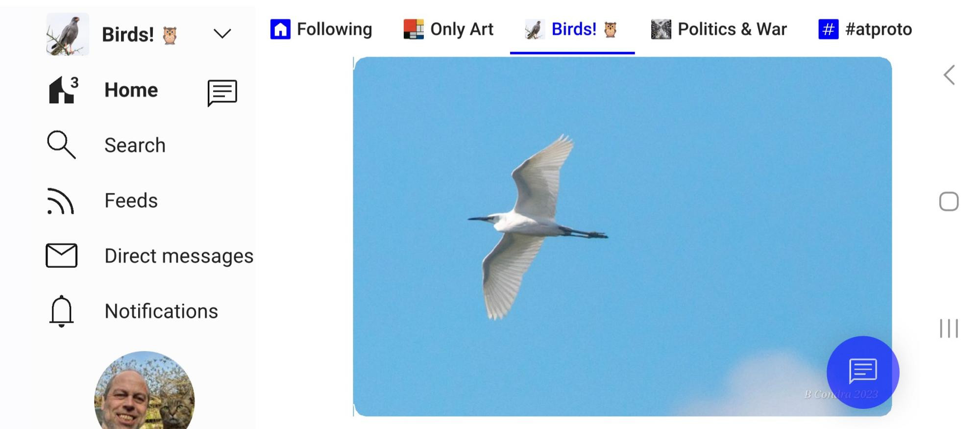Click the Direct messages label
The image size is (980, 429).
pyautogui.click(x=179, y=256)
